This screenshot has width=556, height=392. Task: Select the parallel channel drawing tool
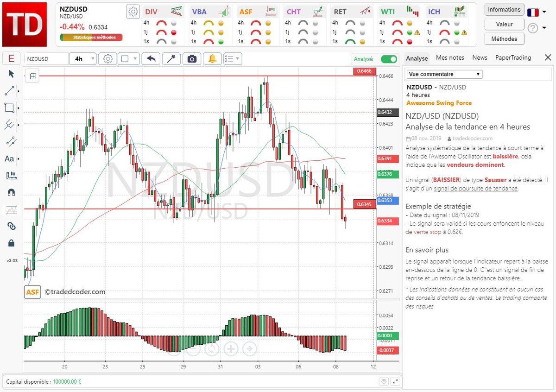pos(11,141)
